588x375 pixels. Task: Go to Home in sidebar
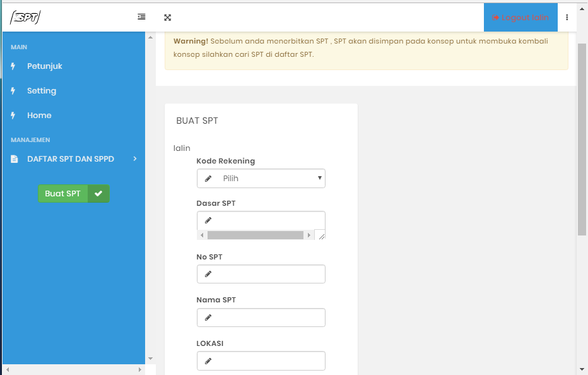pyautogui.click(x=39, y=116)
